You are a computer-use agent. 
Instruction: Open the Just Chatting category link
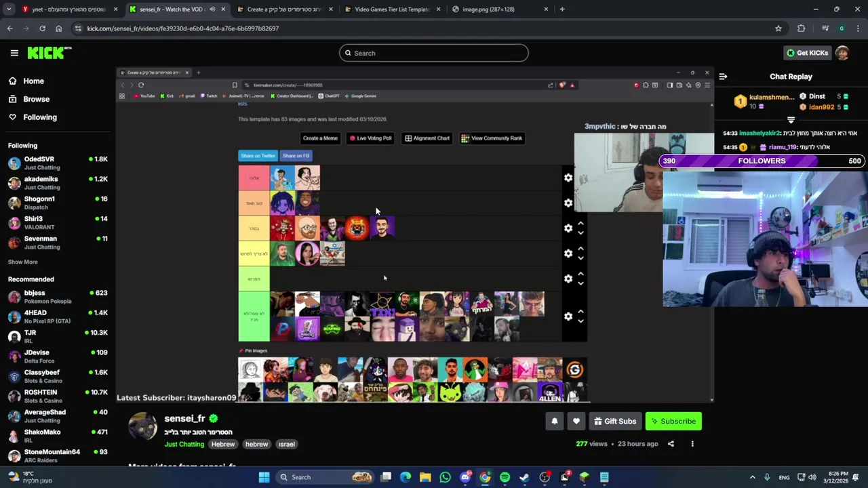(184, 444)
